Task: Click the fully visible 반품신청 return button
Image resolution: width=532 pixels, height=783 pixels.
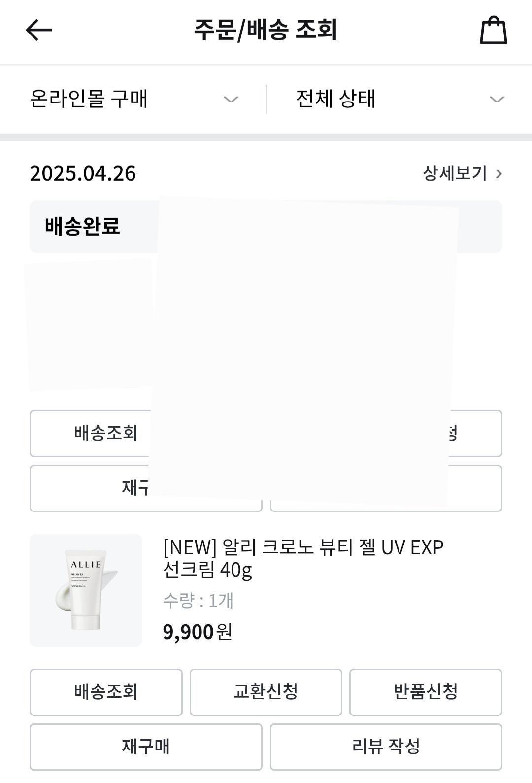Action: click(x=426, y=692)
